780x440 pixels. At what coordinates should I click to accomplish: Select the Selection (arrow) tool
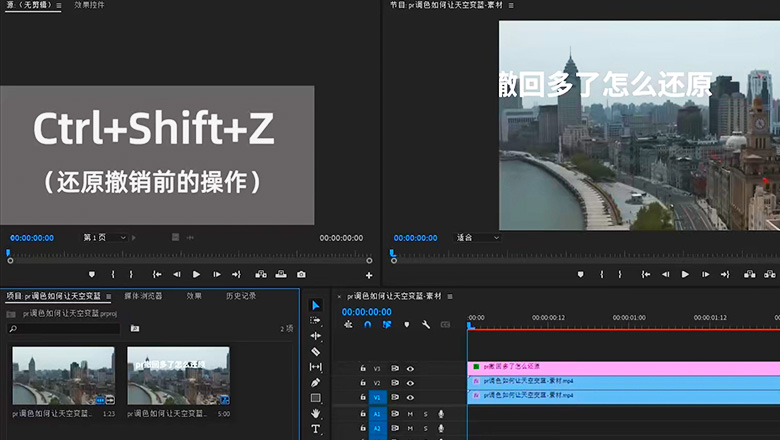(315, 305)
